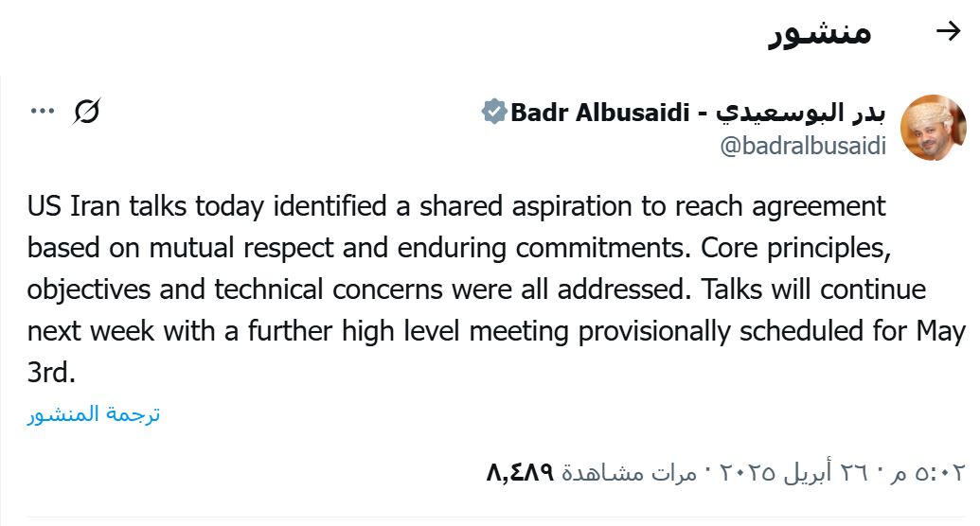Click the phrase 'US Iran talks today'
Screen dimensions: 980x526
click(x=146, y=206)
